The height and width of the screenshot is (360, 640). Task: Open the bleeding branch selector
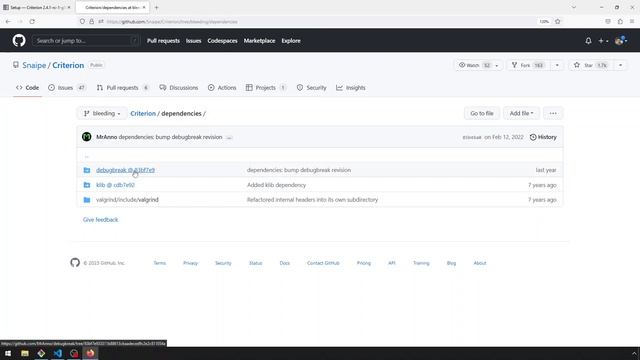tap(102, 113)
